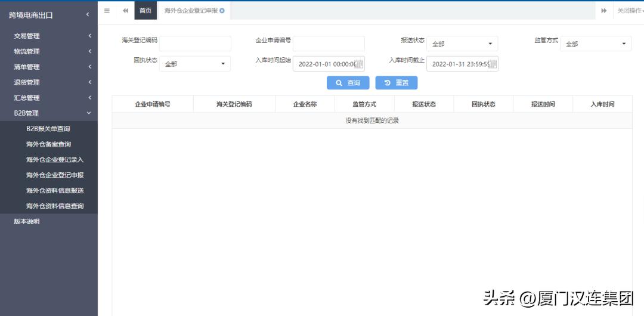The height and width of the screenshot is (316, 644).
Task: Click the 入库时间起始 date field
Action: pos(329,64)
